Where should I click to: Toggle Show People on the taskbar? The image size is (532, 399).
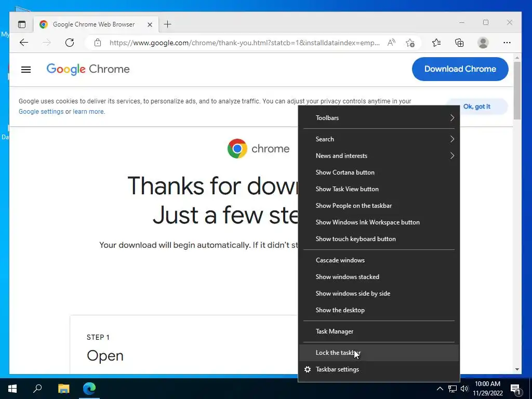tap(379, 206)
